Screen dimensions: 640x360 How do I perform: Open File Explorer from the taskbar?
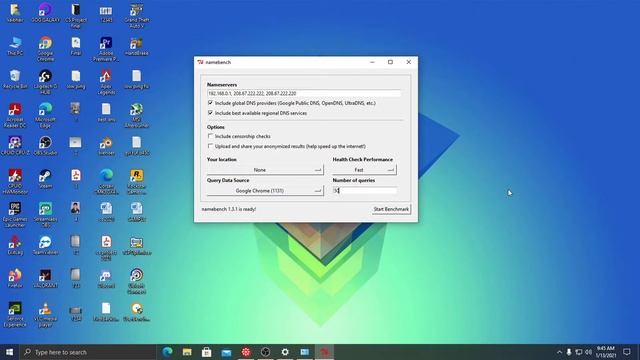187,352
